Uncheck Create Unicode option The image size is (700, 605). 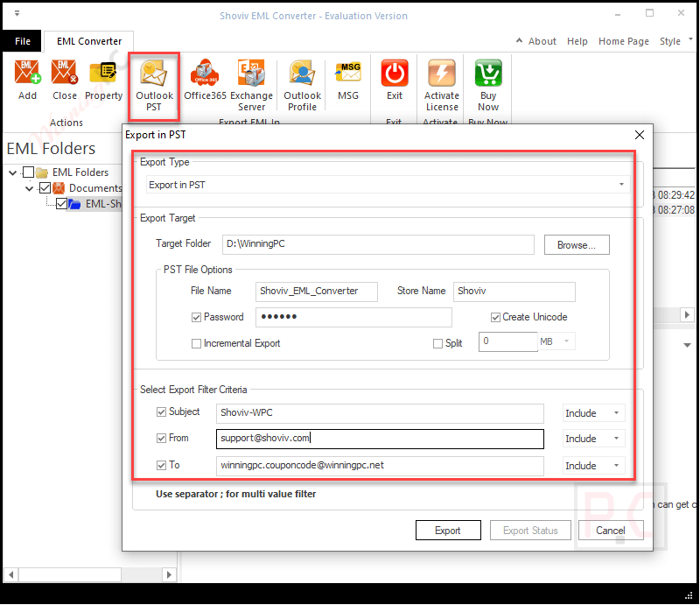point(495,317)
